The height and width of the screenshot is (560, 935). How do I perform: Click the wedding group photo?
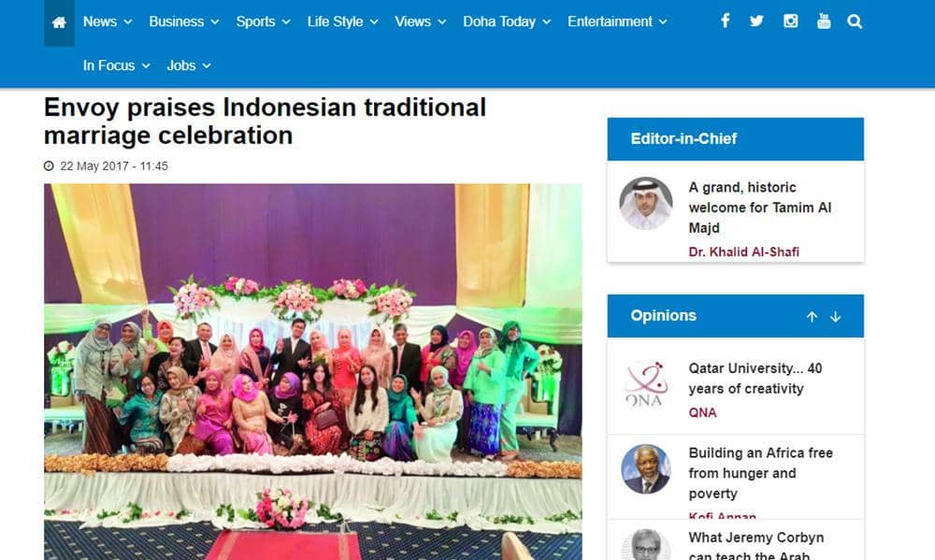tap(313, 371)
